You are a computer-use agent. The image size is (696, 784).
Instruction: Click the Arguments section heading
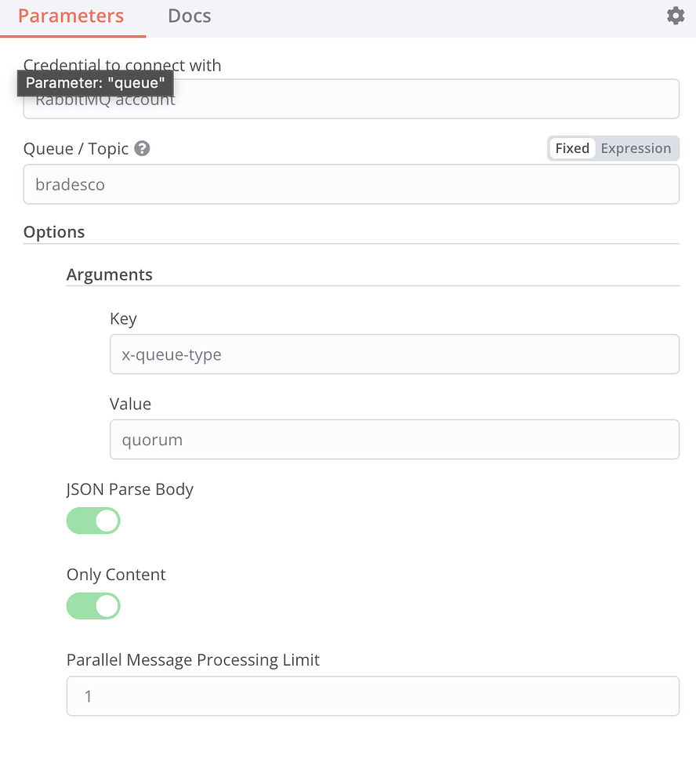point(109,274)
